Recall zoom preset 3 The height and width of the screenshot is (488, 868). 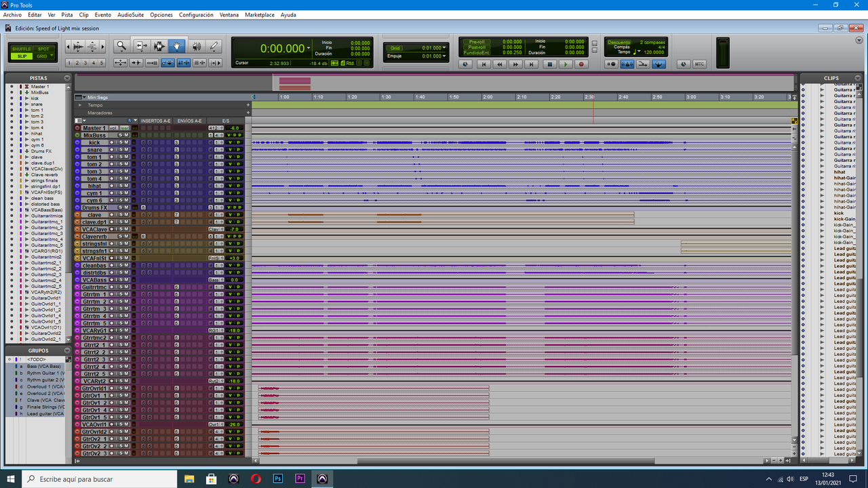point(85,62)
